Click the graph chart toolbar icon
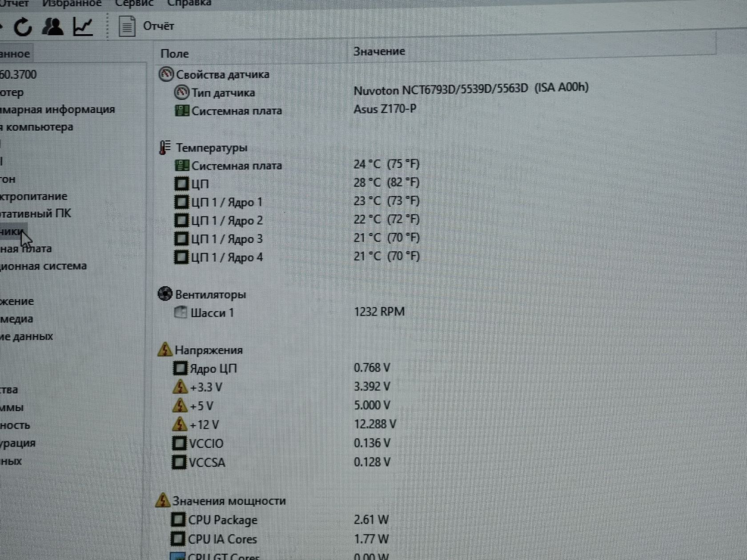Screen dimensions: 747x560 [x=83, y=26]
